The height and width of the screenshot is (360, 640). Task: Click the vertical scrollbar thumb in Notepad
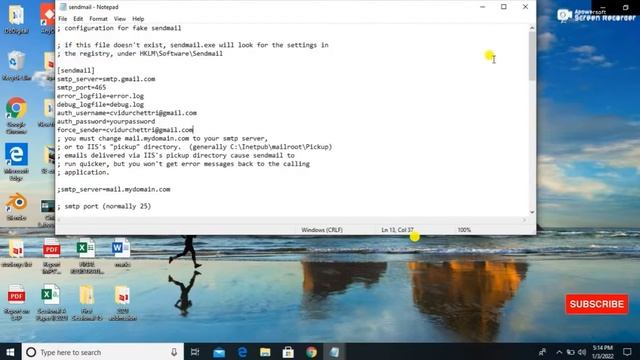click(532, 56)
